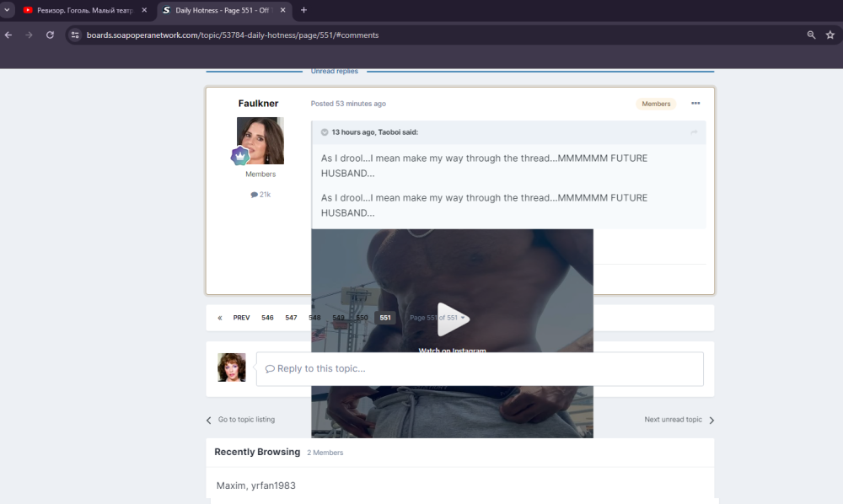Click the share arrow in quote header

(x=694, y=132)
